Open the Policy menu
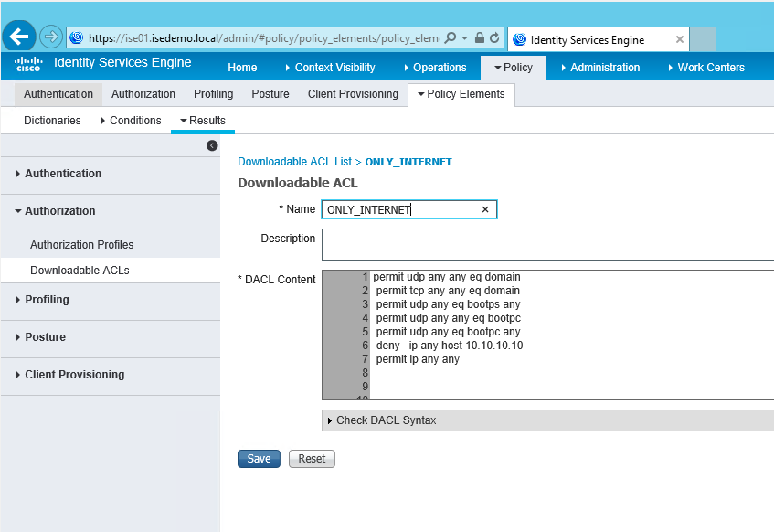The width and height of the screenshot is (774, 532). point(514,68)
